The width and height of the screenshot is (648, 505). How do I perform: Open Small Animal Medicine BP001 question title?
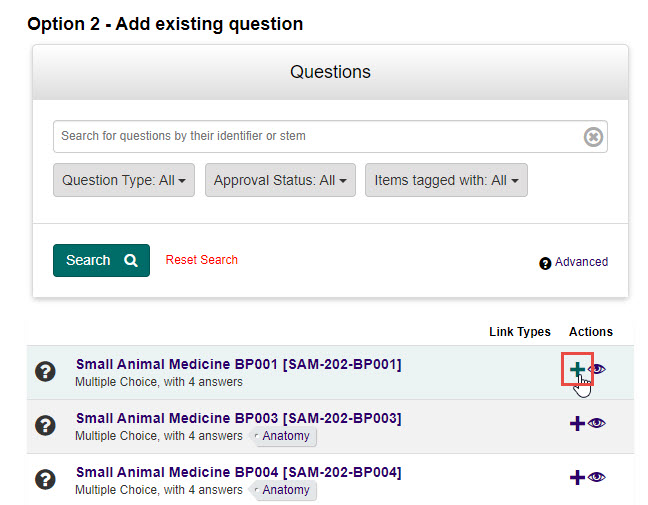point(238,364)
